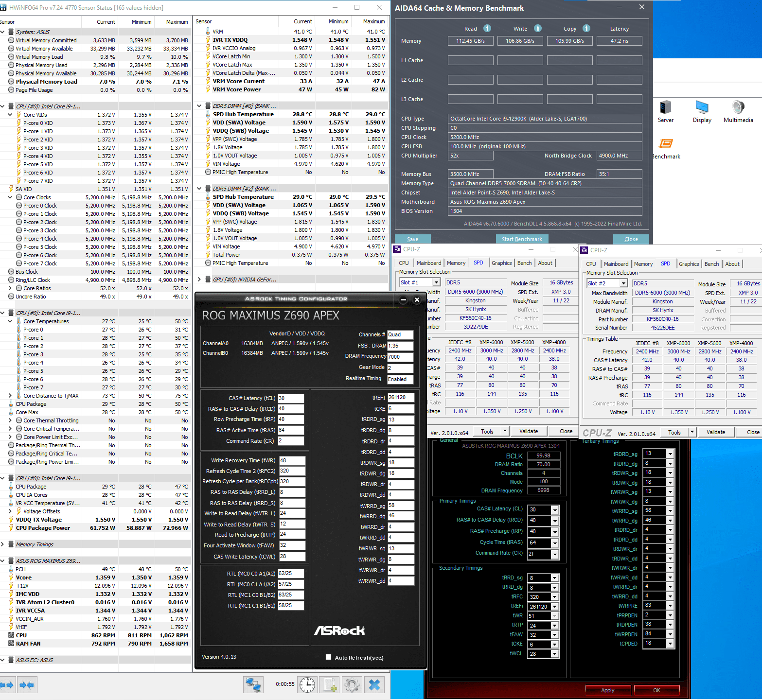Click the CPU fan icon row in HWiNFO
This screenshot has height=700, width=762.
(x=11, y=635)
